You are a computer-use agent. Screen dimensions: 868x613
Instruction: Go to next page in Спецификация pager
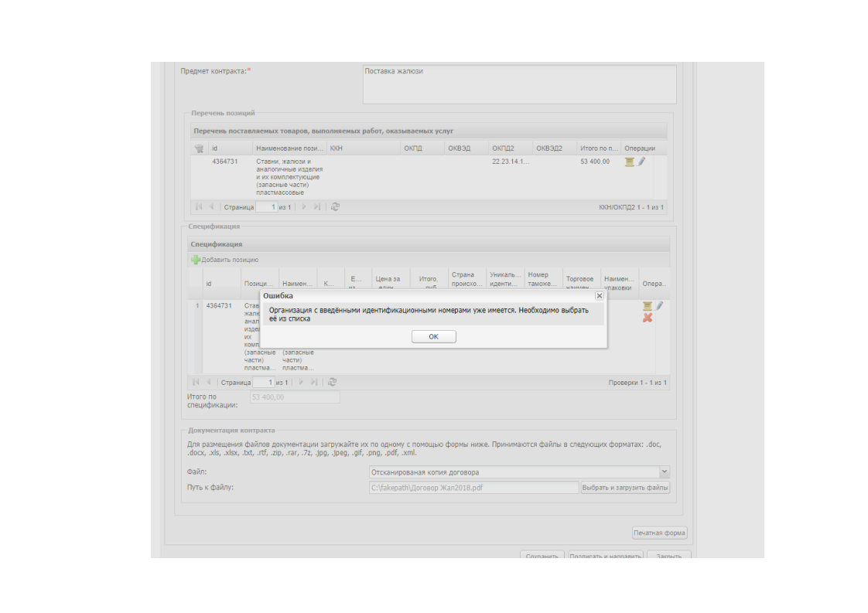[301, 383]
